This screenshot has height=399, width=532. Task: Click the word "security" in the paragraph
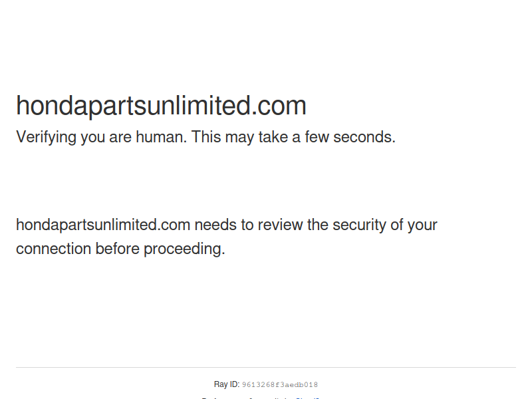click(x=359, y=225)
